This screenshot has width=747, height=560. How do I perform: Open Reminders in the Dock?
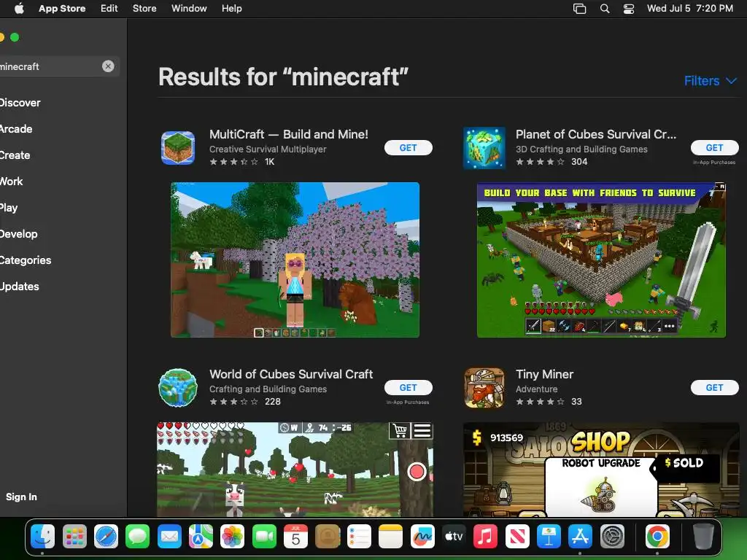359,537
